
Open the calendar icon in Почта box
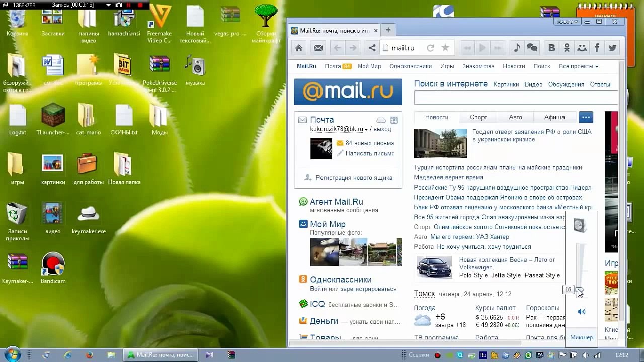point(394,120)
